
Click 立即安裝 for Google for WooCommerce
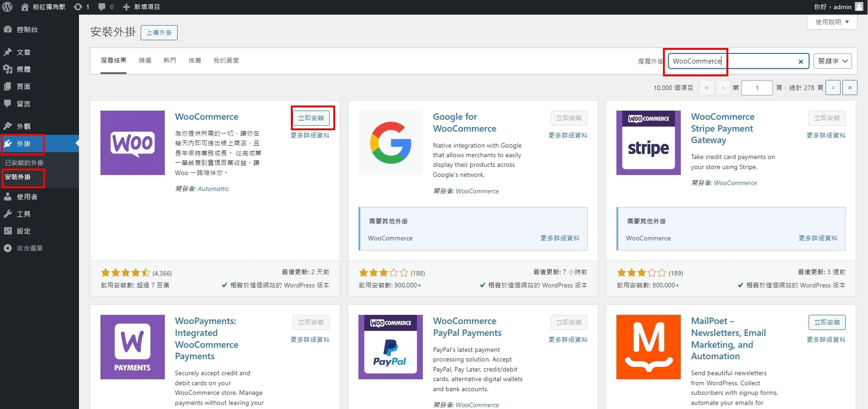pyautogui.click(x=569, y=118)
